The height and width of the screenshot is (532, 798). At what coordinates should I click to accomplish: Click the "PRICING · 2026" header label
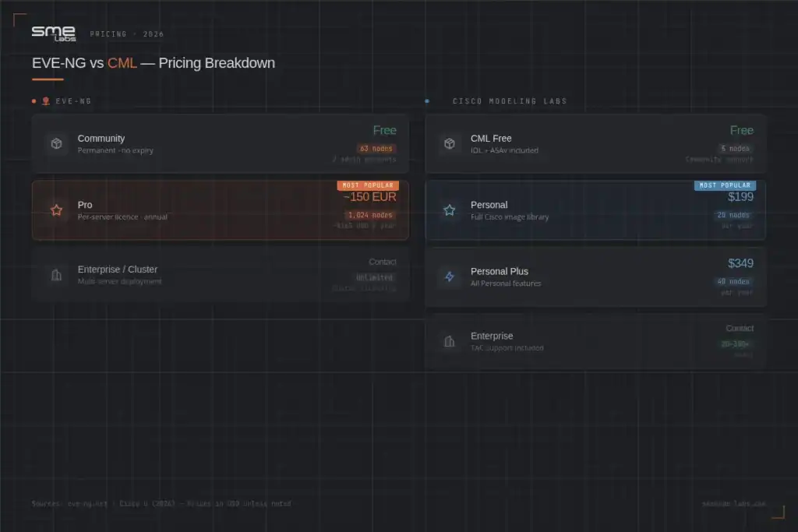pos(127,34)
